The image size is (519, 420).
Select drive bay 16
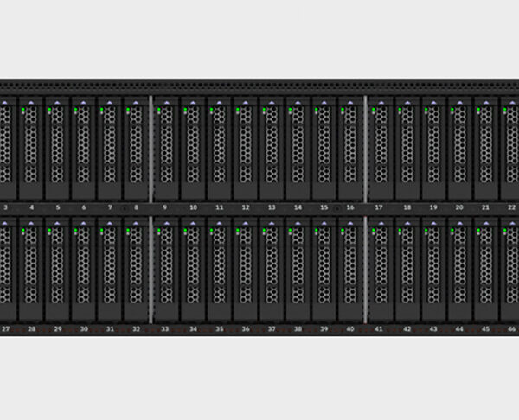(x=350, y=149)
